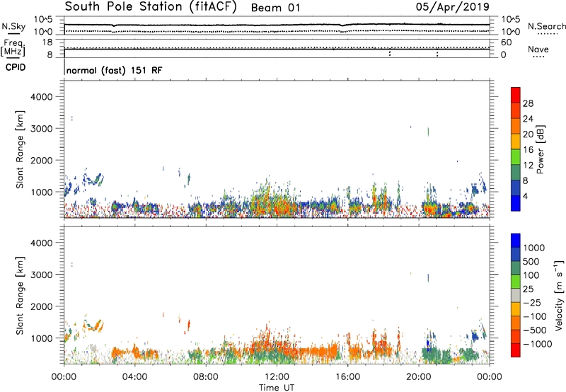
Task: Click the 'normal (fast) 151 RF' text
Action: coord(114,70)
